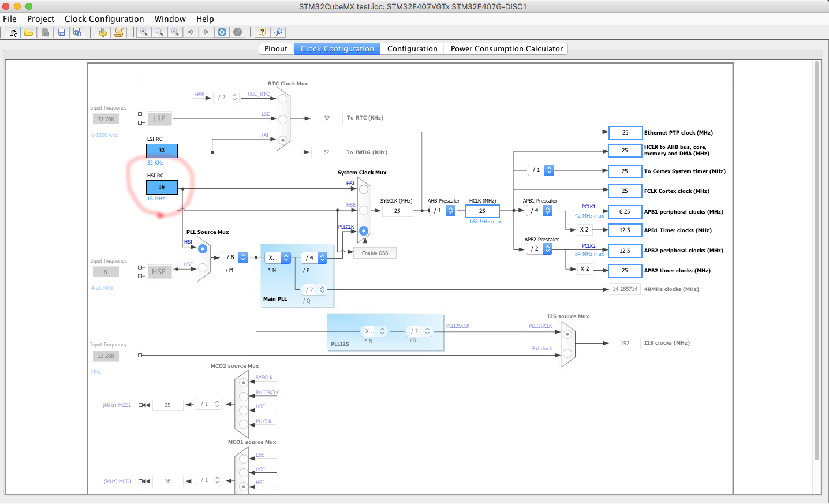This screenshot has width=829, height=504.
Task: Select HSE in the PLL Source Mux
Action: point(203,268)
